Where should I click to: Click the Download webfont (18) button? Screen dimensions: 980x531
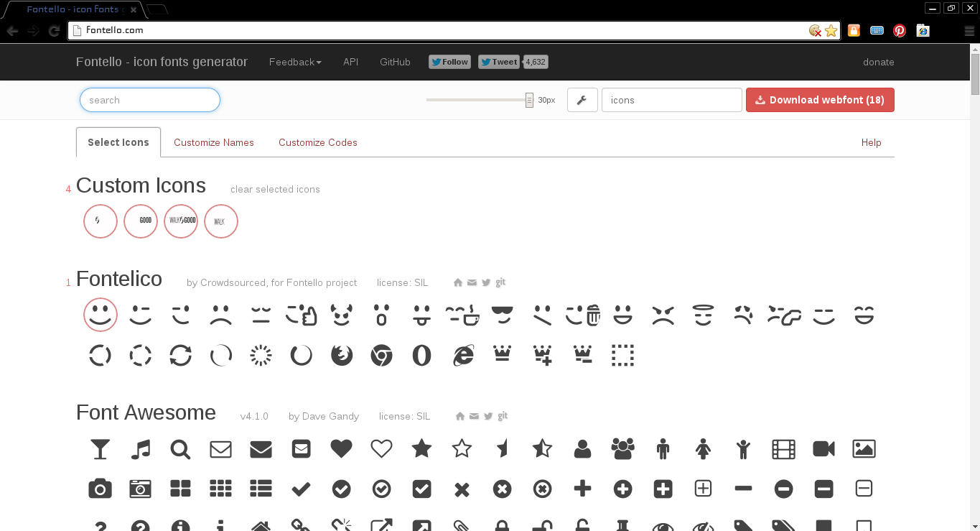click(820, 100)
